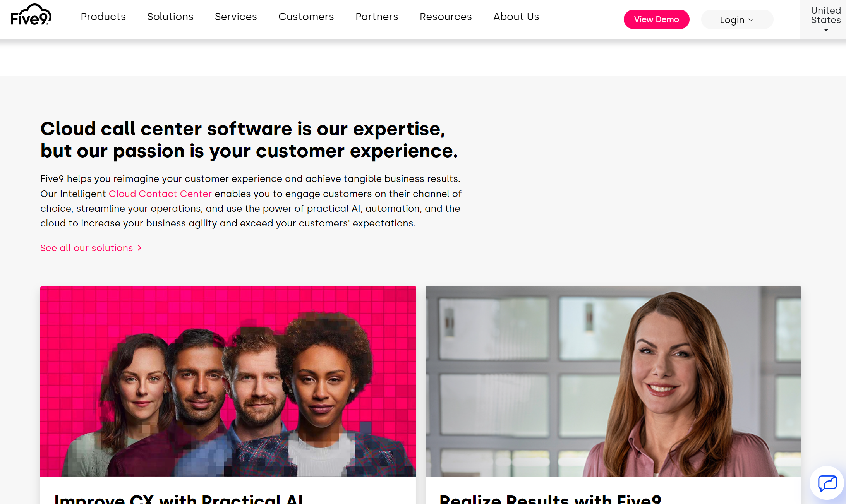The width and height of the screenshot is (846, 504).
Task: Click the Five9 cloud logo
Action: pyautogui.click(x=31, y=15)
